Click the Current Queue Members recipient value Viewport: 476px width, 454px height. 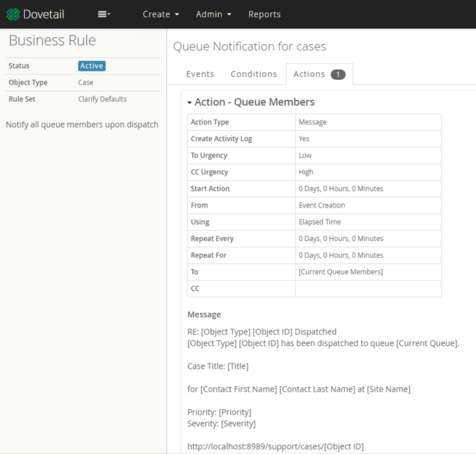click(x=341, y=272)
